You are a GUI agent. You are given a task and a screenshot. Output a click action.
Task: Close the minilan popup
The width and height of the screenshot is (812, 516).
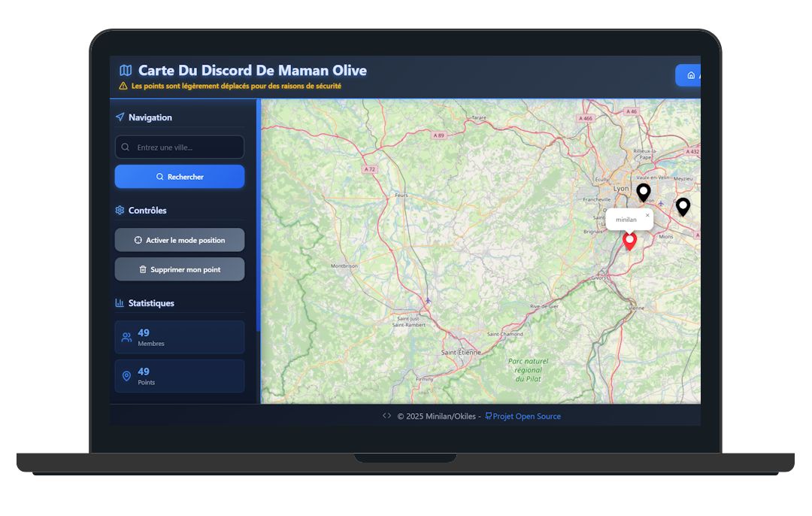pyautogui.click(x=647, y=216)
